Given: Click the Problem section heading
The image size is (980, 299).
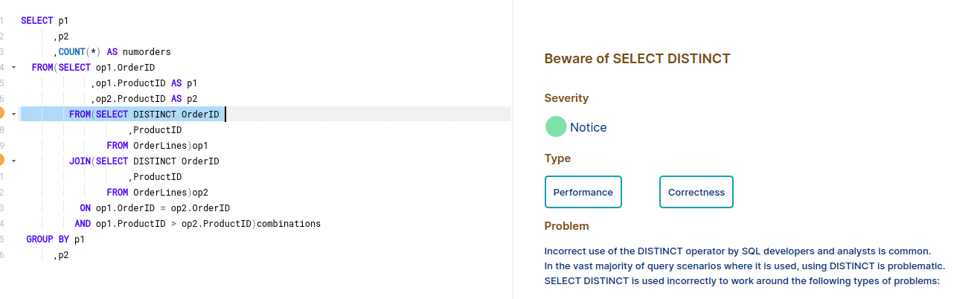Looking at the screenshot, I should coord(566,226).
